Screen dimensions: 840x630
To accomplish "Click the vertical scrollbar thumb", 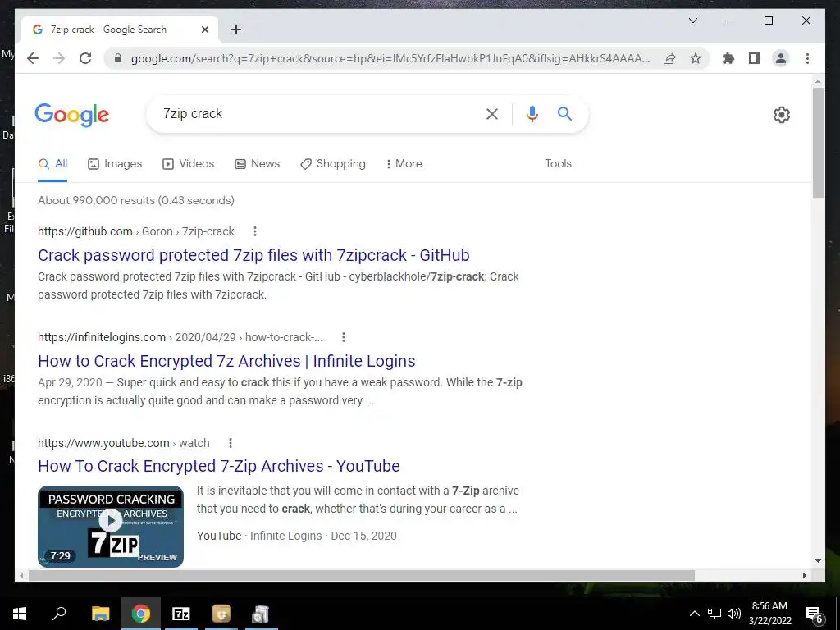I will pyautogui.click(x=818, y=143).
